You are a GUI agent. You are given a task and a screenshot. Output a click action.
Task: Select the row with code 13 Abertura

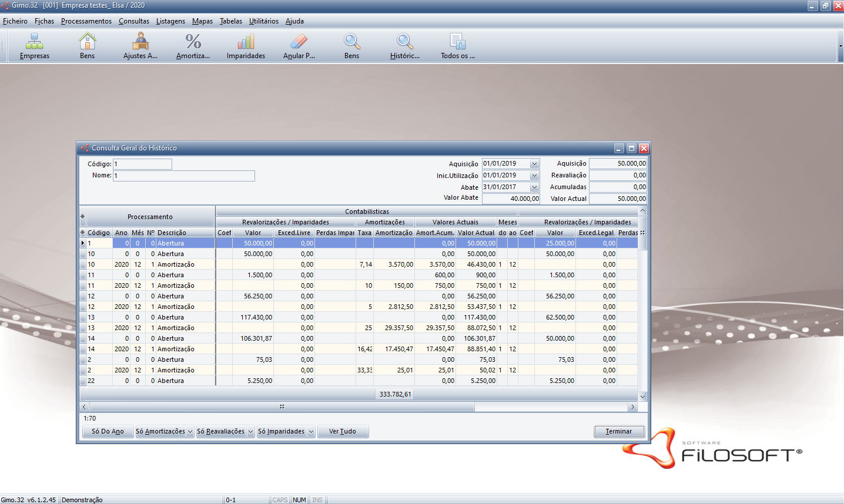(x=170, y=317)
